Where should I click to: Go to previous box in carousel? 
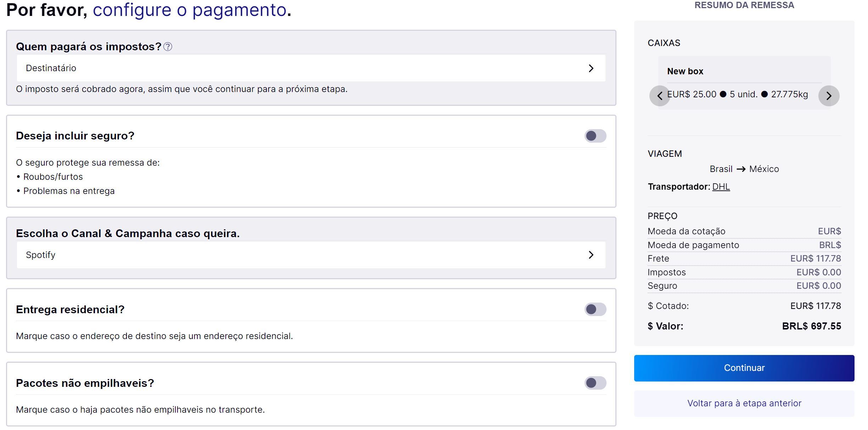click(x=659, y=96)
